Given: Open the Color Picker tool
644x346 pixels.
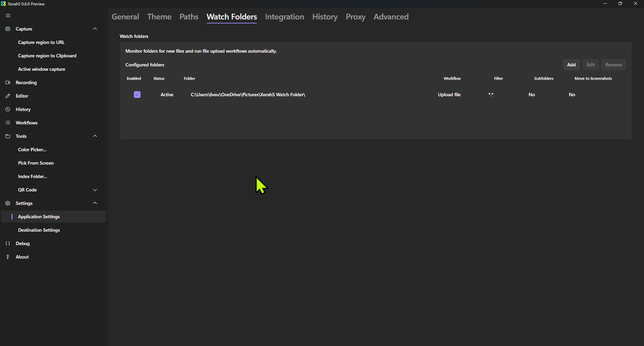Looking at the screenshot, I should (x=32, y=150).
